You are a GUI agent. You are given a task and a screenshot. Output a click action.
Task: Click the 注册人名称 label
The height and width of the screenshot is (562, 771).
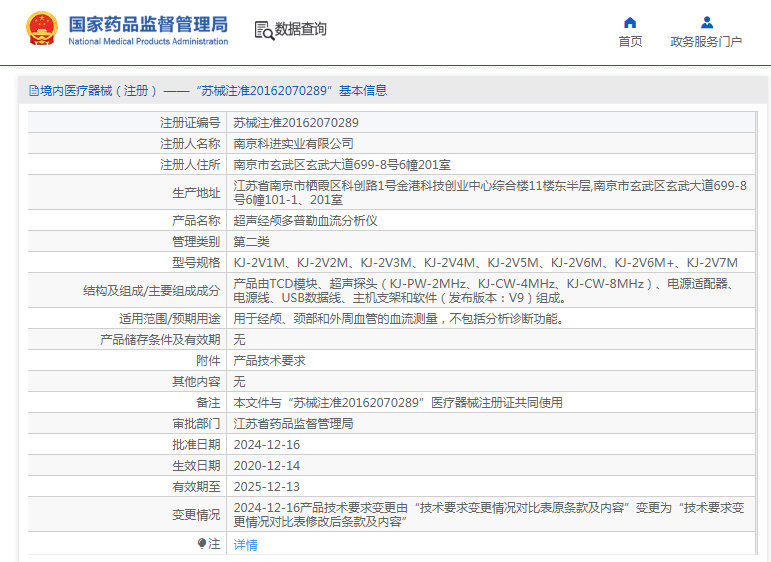click(190, 144)
